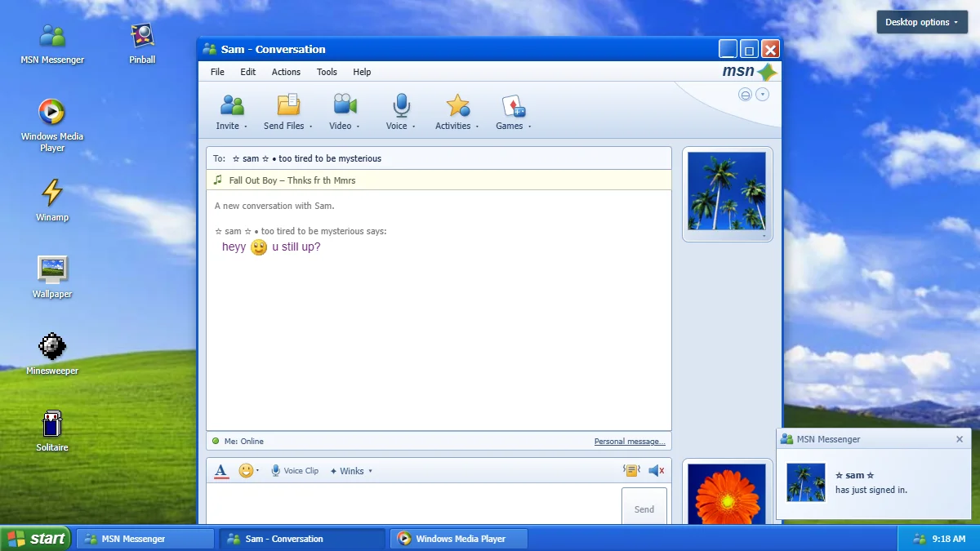
Task: Click the Invite people icon
Action: click(232, 105)
